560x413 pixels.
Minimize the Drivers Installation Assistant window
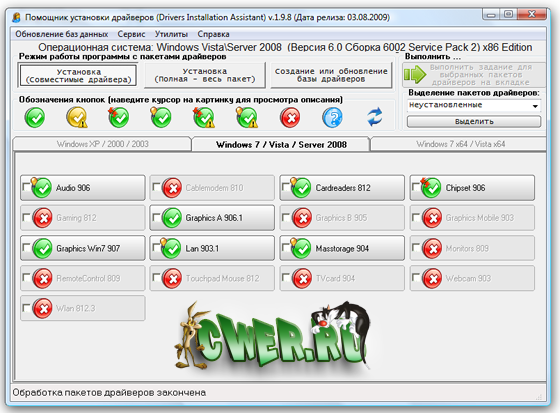click(491, 15)
